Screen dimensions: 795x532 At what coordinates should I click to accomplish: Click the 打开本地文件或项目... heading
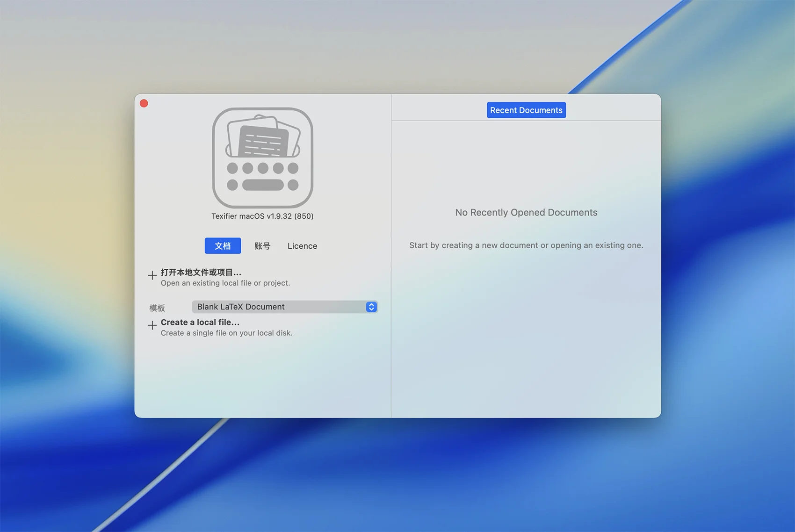tap(201, 272)
